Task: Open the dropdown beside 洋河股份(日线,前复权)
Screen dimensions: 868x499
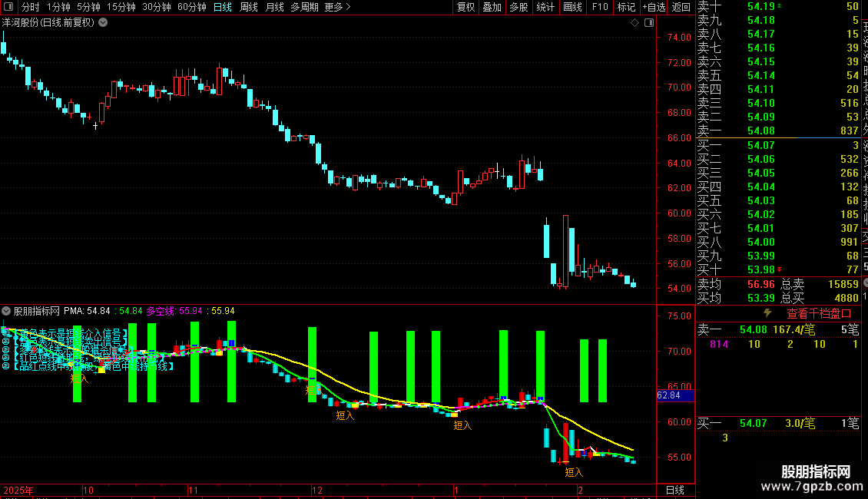Action: pyautogui.click(x=103, y=23)
